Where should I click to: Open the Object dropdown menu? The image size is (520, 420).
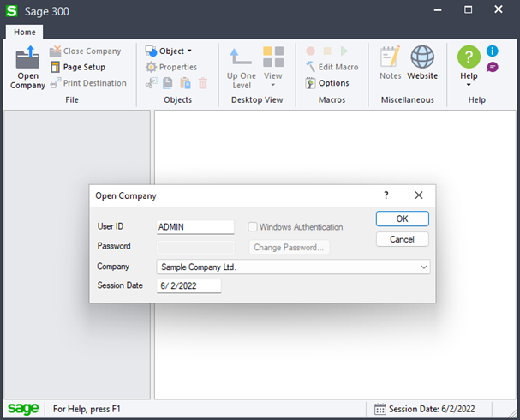pyautogui.click(x=169, y=51)
